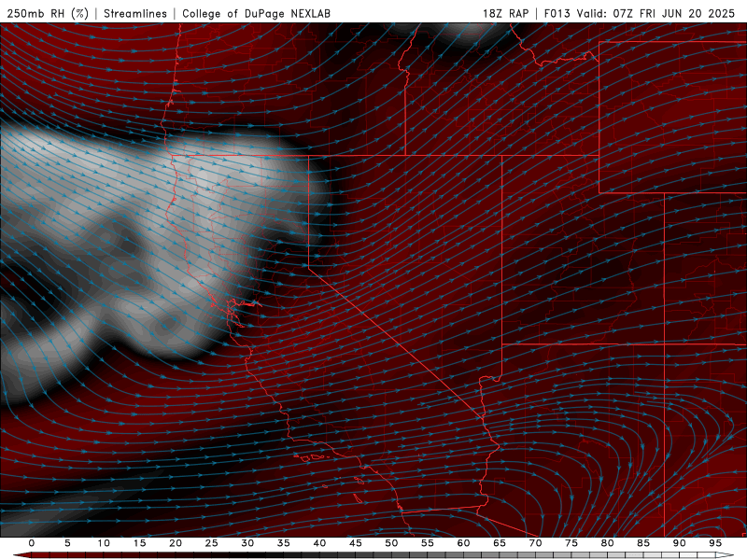The height and width of the screenshot is (560, 747).
Task: Click "Valid: 07Z FRI JUN 20 2025" text
Action: pos(656,13)
